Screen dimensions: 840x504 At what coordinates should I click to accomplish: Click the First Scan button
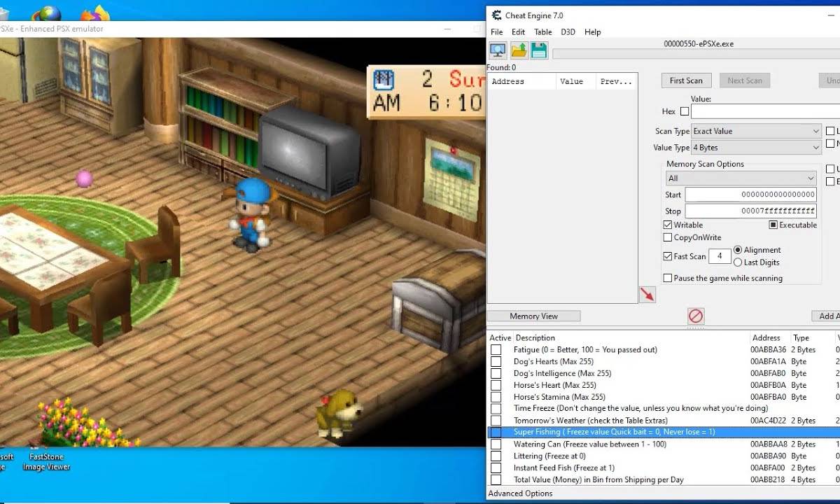(x=686, y=80)
